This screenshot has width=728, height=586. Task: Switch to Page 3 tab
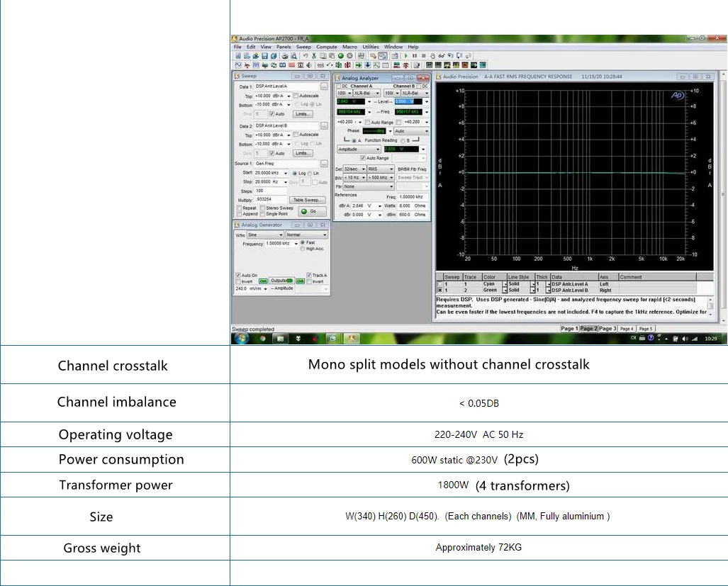(x=607, y=329)
